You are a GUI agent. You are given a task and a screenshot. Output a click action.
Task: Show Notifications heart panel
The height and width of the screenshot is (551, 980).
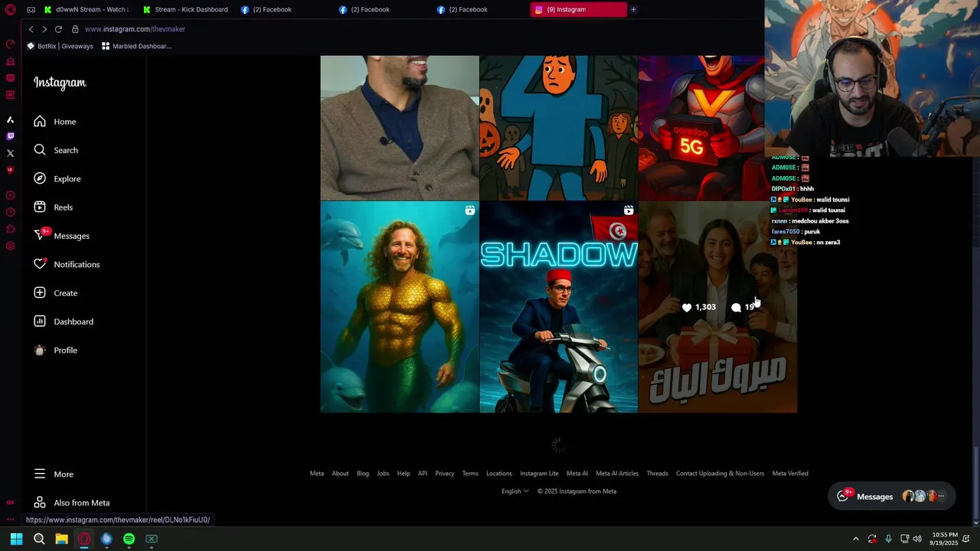tap(67, 264)
